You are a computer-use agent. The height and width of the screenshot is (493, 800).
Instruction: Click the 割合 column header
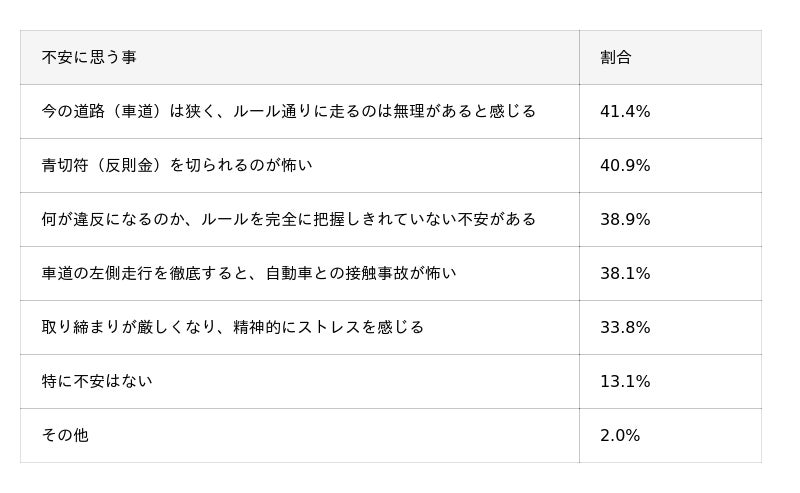pyautogui.click(x=616, y=57)
